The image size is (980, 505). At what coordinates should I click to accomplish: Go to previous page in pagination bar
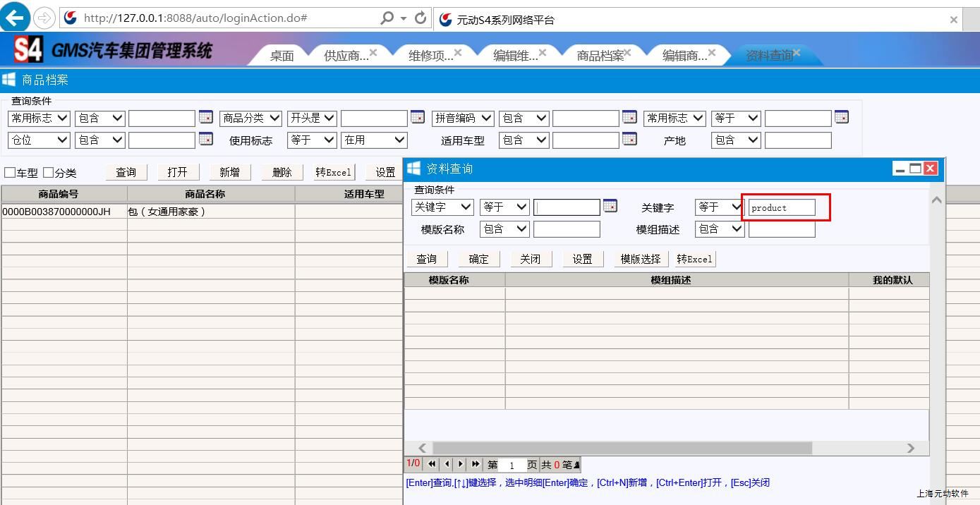pos(447,464)
